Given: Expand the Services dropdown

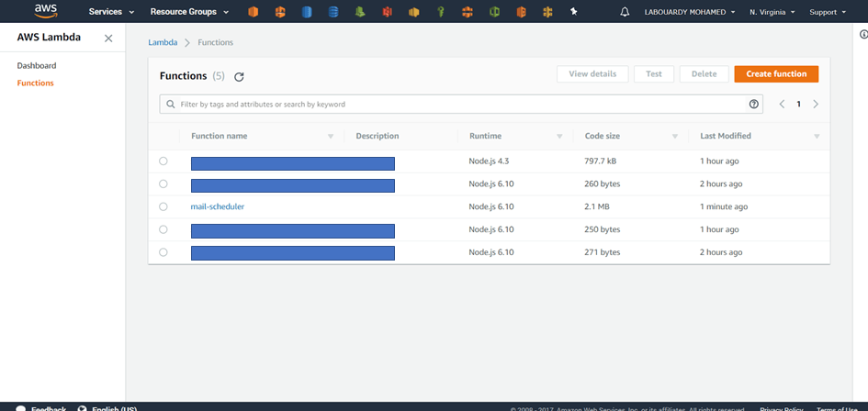Looking at the screenshot, I should click(x=111, y=12).
